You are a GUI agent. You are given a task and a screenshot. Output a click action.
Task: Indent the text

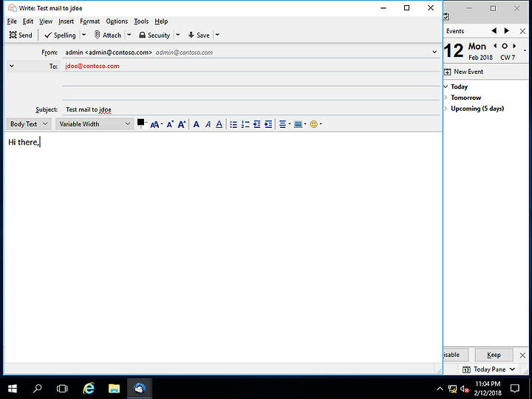(268, 125)
